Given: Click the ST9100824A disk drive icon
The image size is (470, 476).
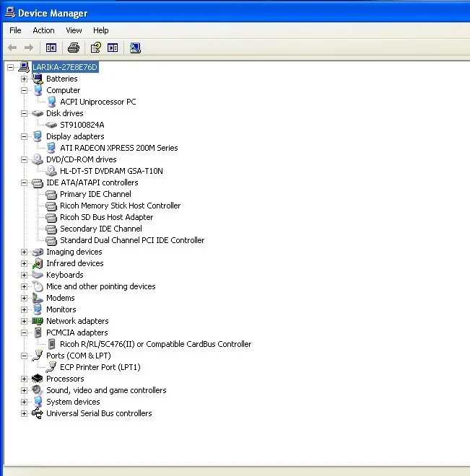Looking at the screenshot, I should (x=51, y=125).
